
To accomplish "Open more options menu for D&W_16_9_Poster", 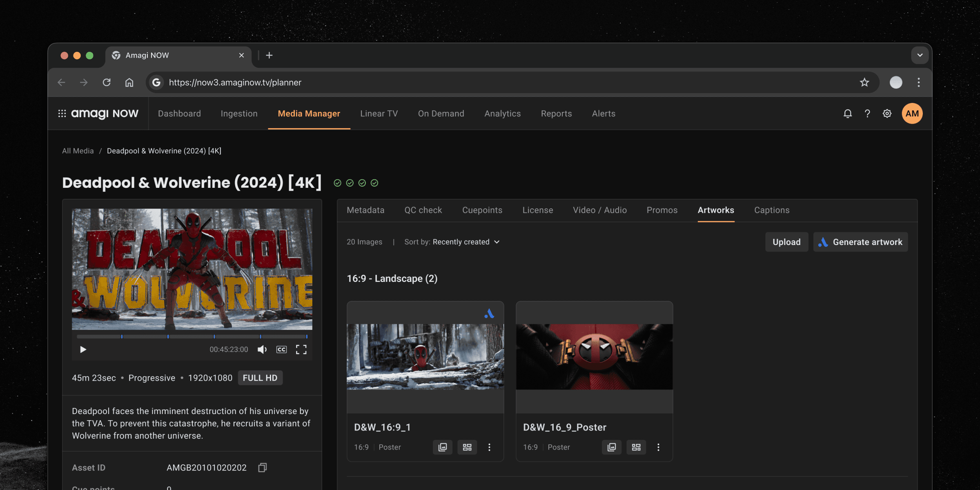I will coord(658,447).
